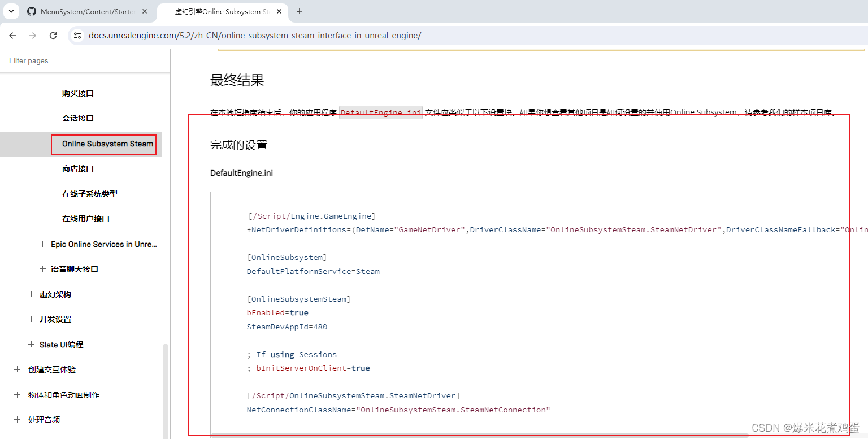Click the DefaultEngine.ini file label above code
The height and width of the screenshot is (439, 868).
241,173
